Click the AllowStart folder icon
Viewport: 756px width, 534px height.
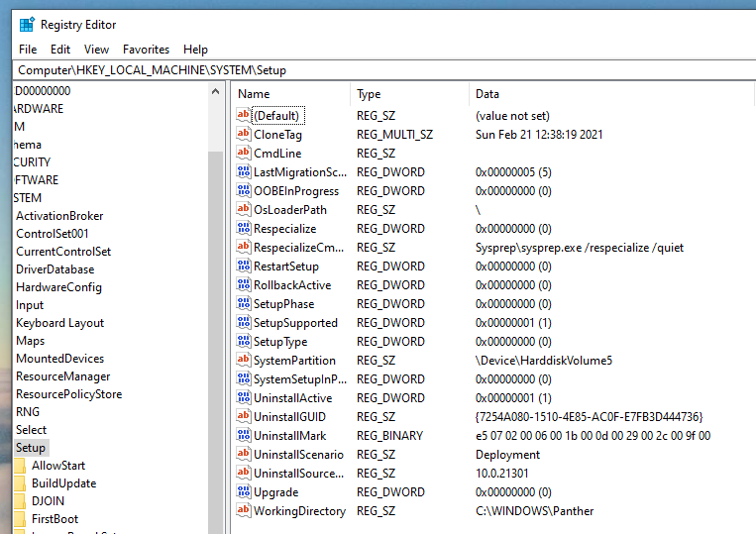[x=20, y=466]
